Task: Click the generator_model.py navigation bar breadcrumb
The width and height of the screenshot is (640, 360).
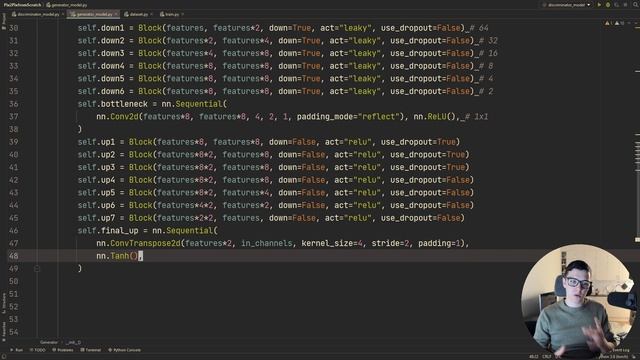Action: coord(67,5)
